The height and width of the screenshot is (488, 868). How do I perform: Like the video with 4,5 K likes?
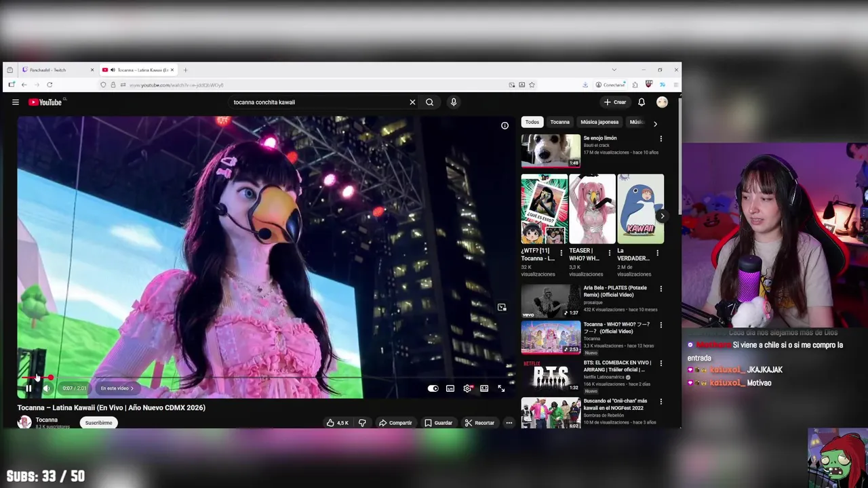coord(337,423)
